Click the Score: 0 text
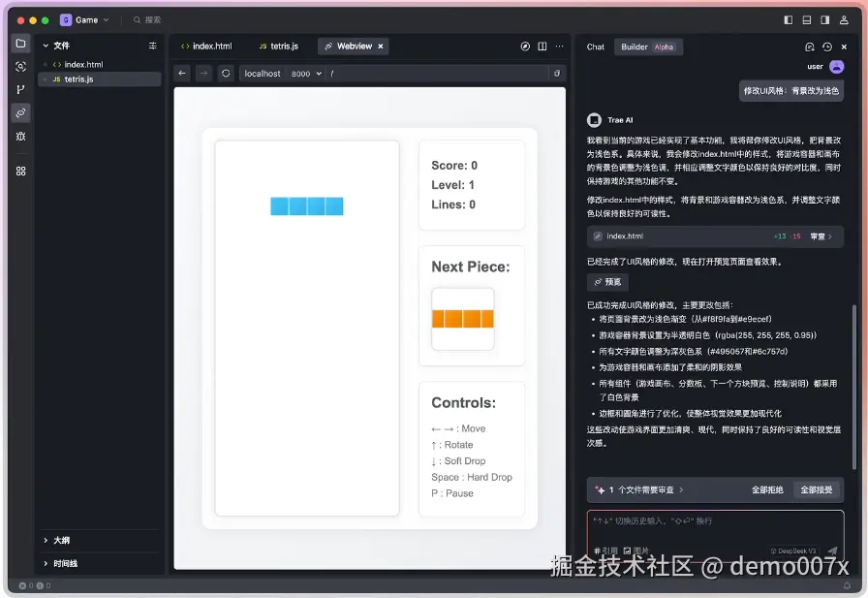Image resolution: width=868 pixels, height=598 pixels. tap(454, 166)
